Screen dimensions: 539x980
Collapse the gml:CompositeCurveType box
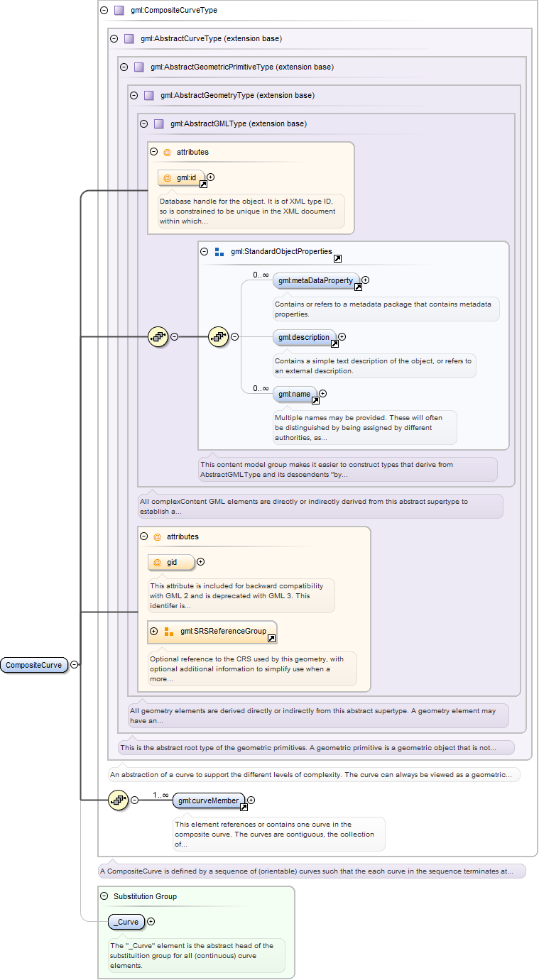point(104,11)
